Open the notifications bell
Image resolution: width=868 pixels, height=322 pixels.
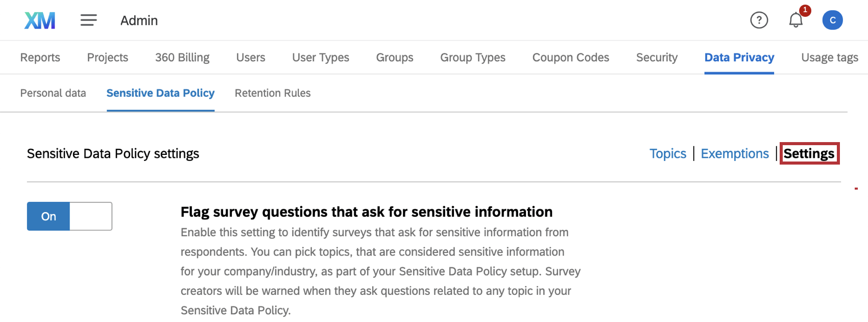click(795, 20)
